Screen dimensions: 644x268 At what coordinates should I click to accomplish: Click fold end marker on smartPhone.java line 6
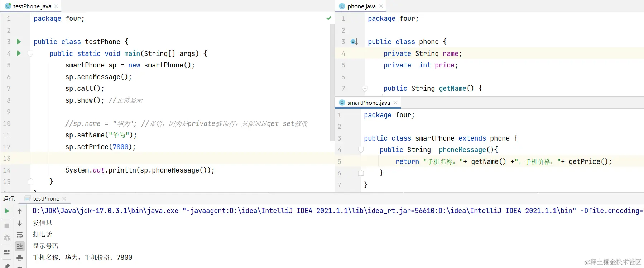click(x=361, y=173)
